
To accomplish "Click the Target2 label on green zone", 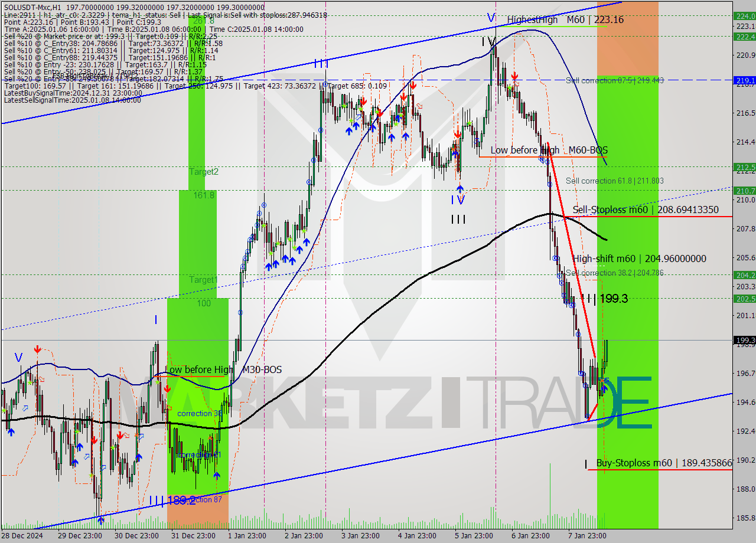I will coord(204,172).
